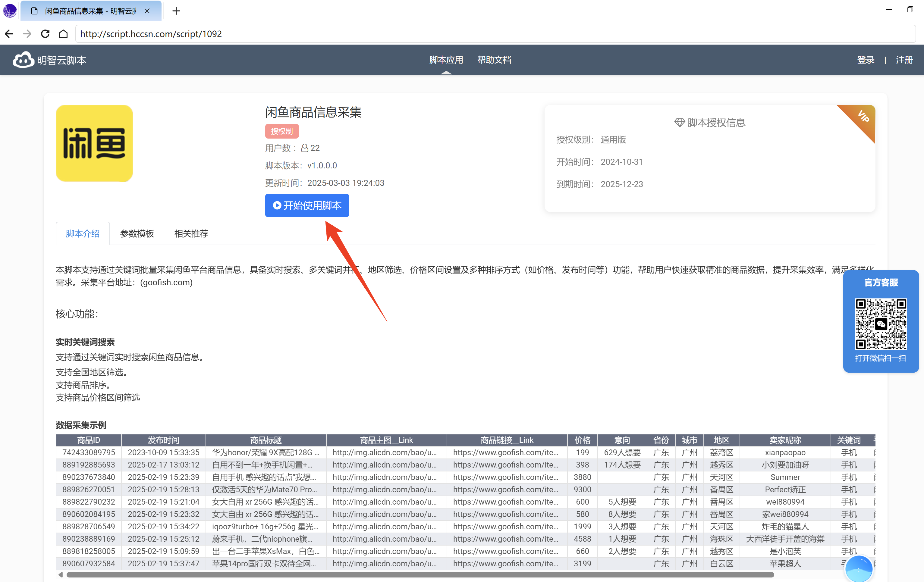Open the 脚本应用 navigation menu
The height and width of the screenshot is (582, 924).
point(446,60)
